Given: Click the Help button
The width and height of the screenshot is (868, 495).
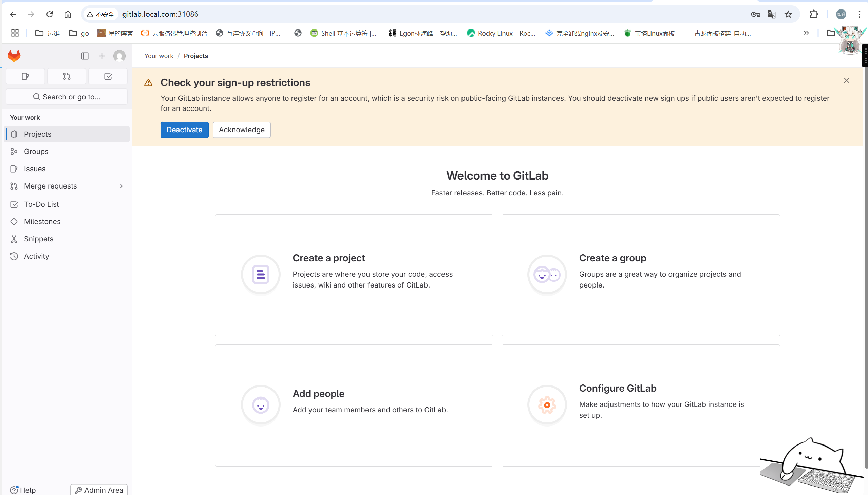Looking at the screenshot, I should tap(23, 490).
